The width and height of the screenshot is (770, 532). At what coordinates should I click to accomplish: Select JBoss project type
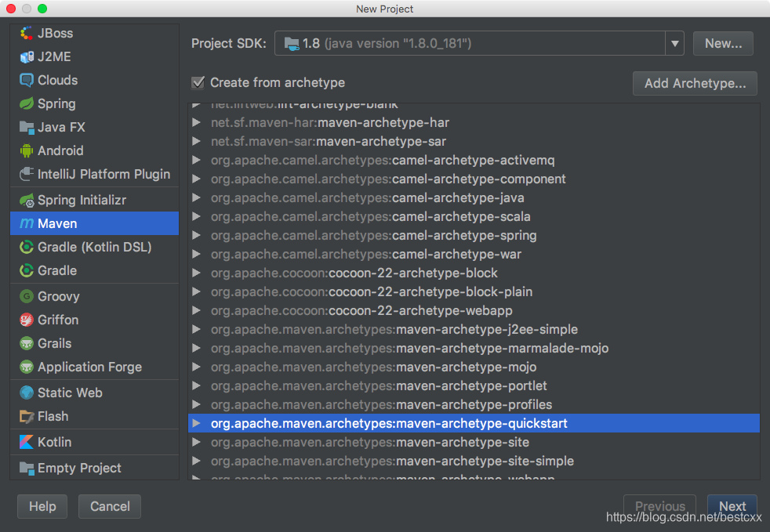94,34
